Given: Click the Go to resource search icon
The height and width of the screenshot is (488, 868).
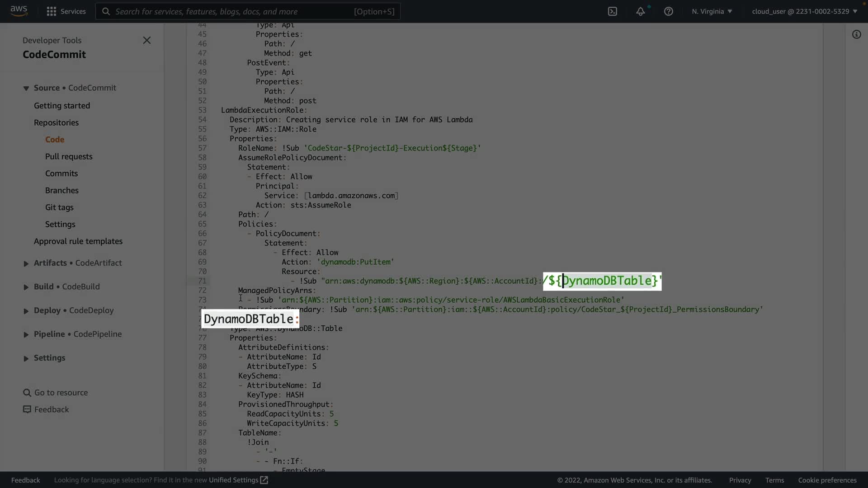Looking at the screenshot, I should (27, 393).
